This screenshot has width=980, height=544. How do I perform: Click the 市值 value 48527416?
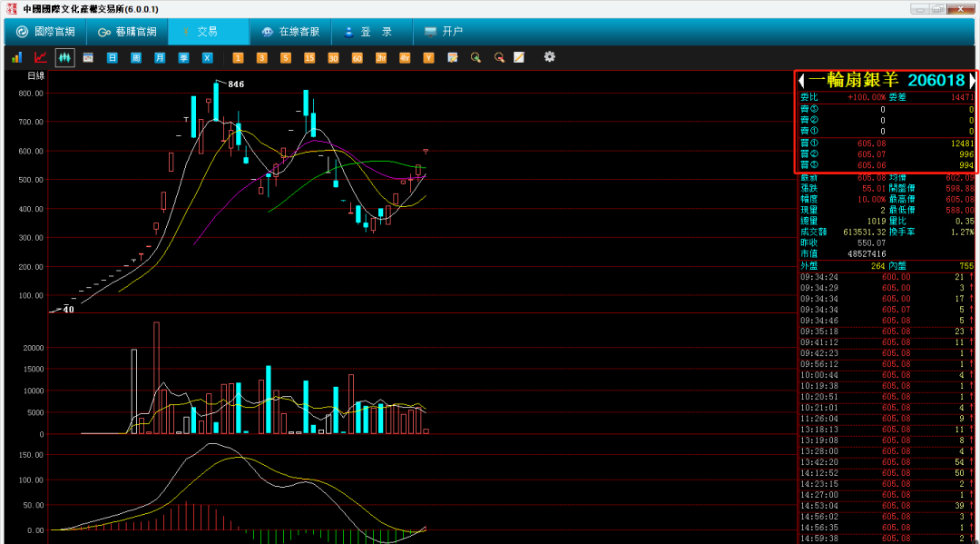point(867,254)
